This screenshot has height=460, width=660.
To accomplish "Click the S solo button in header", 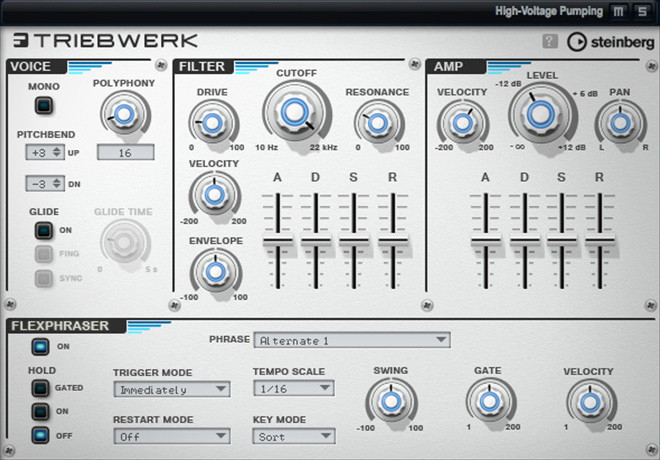I will click(642, 11).
